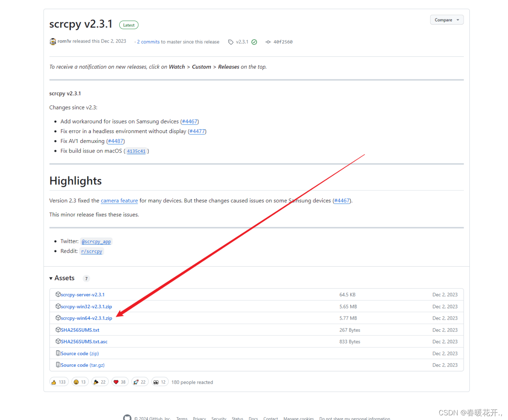Collapse the Assets section triangle
Viewport: 508px width, 420px height.
pos(51,278)
